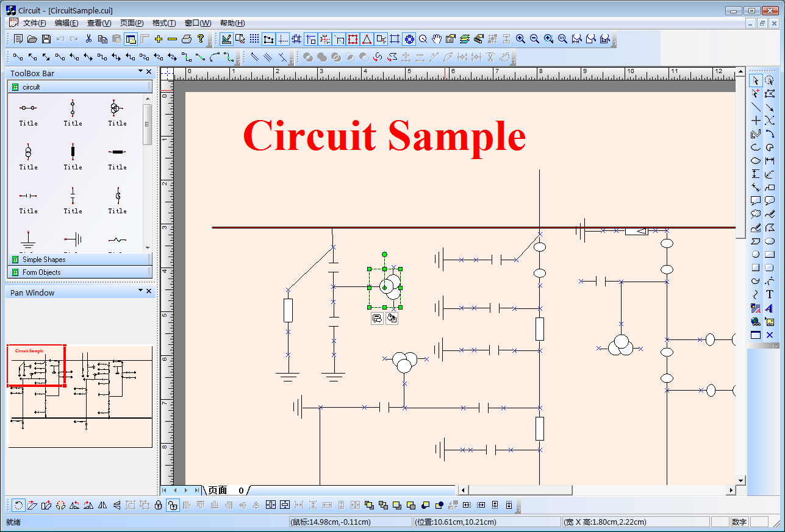Toggle the ruler and pencil design mode
Viewport: 785px width, 532px height.
226,39
